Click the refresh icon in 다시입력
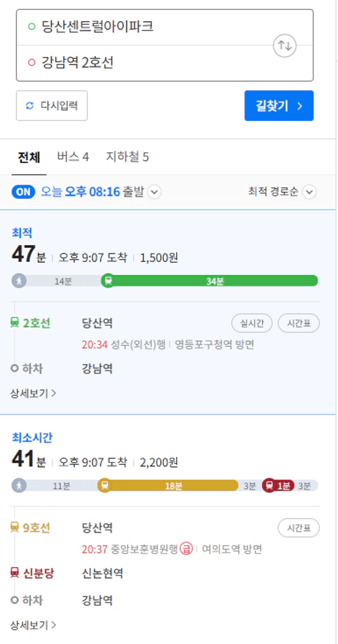338x644 pixels. pyautogui.click(x=29, y=106)
